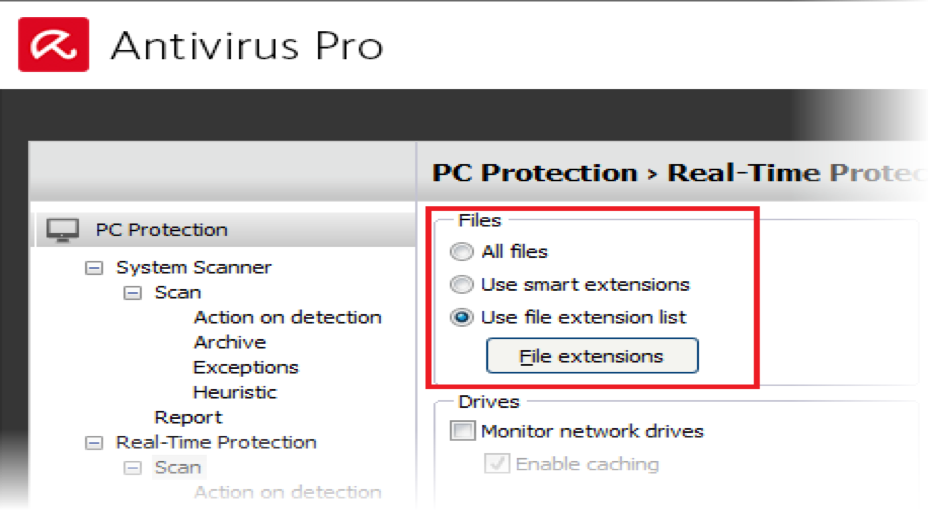Select Real-Time Protection in the tree
The height and width of the screenshot is (511, 930).
click(215, 442)
